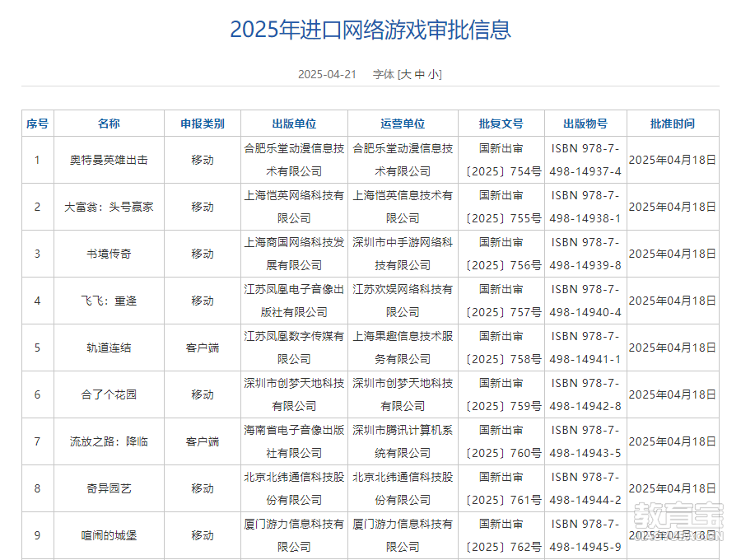Click the 名称 column header
The width and height of the screenshot is (741, 560).
[109, 124]
